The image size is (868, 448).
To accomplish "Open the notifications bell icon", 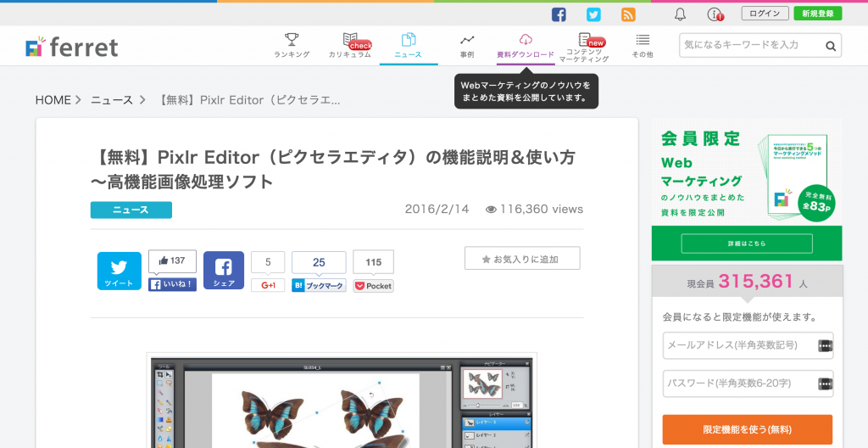I will point(681,15).
